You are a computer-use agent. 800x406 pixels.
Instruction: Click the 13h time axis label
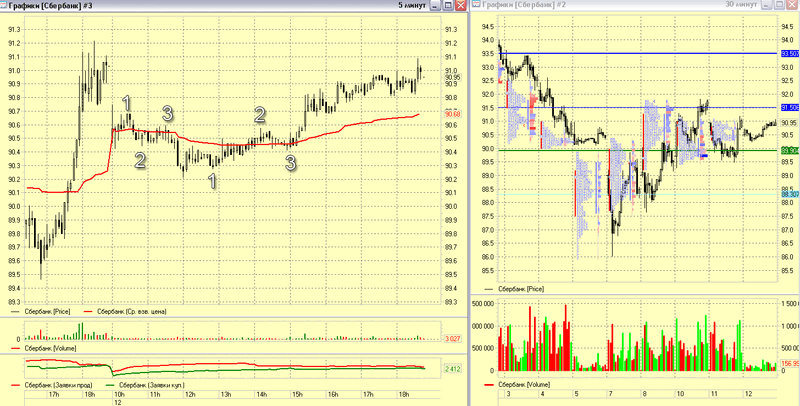pyautogui.click(x=226, y=395)
